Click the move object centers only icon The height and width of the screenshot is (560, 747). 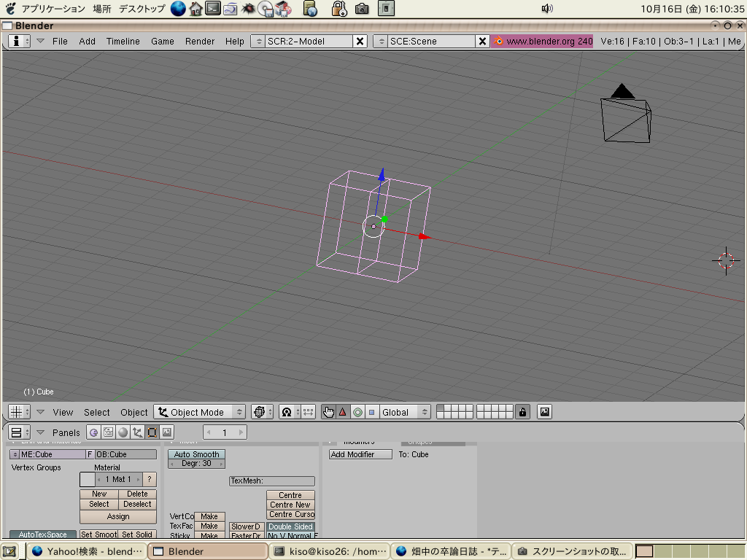[x=309, y=412]
